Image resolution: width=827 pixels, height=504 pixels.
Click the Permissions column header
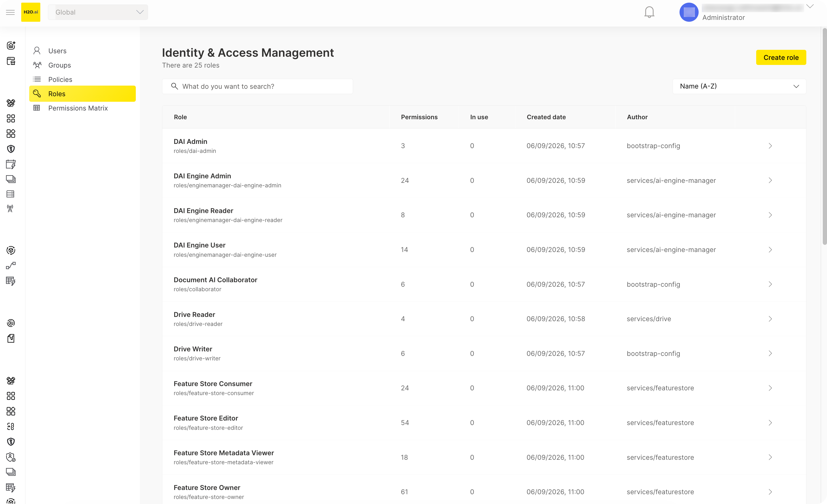(x=419, y=117)
